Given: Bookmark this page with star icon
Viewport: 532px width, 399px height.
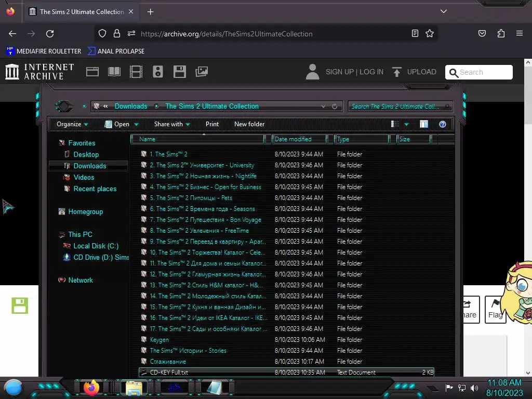Looking at the screenshot, I should click(430, 34).
